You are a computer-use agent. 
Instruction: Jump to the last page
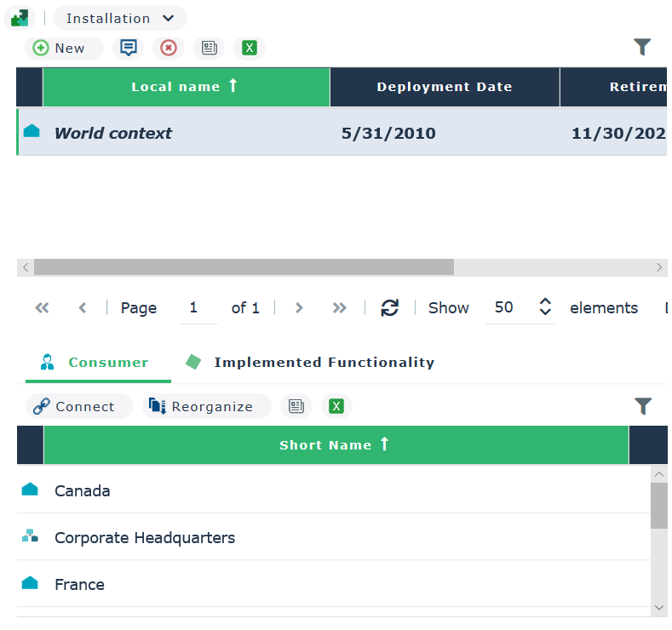pyautogui.click(x=339, y=308)
